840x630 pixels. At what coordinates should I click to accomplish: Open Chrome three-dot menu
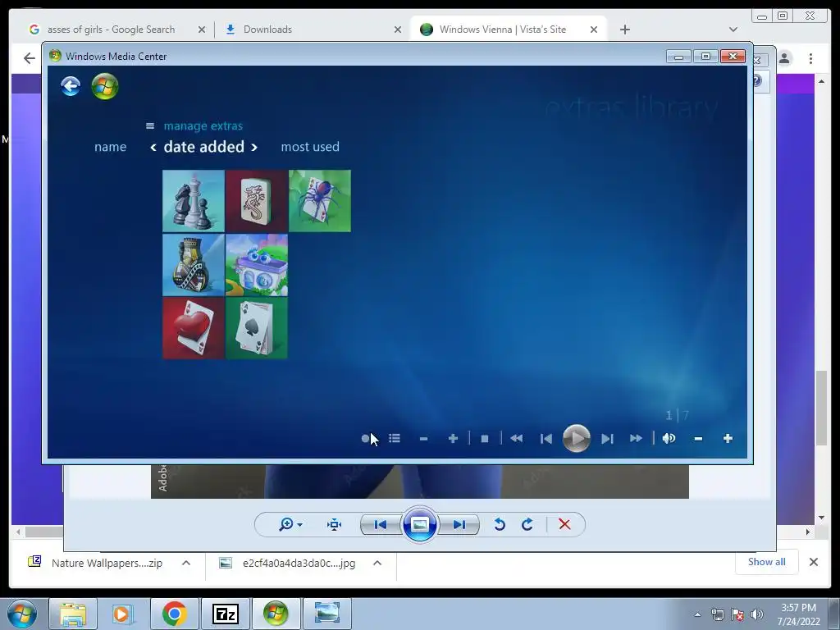(x=810, y=58)
